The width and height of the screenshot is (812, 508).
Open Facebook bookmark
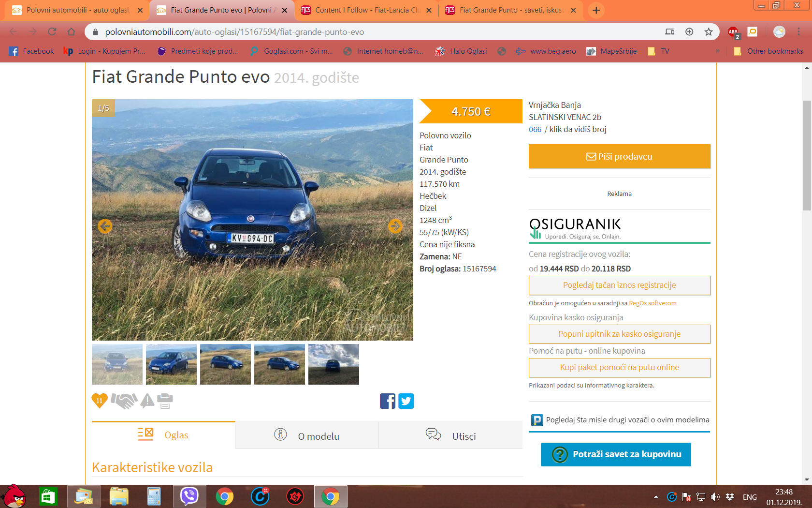tap(31, 51)
